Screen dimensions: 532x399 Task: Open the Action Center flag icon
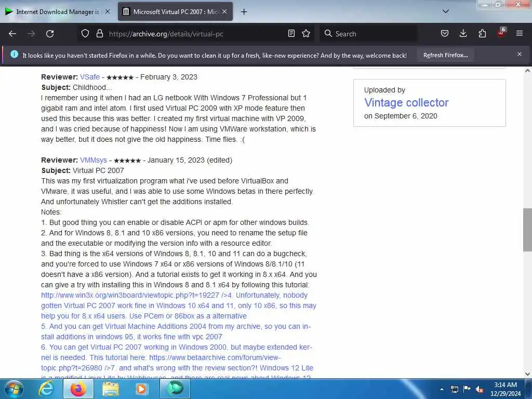(x=467, y=389)
